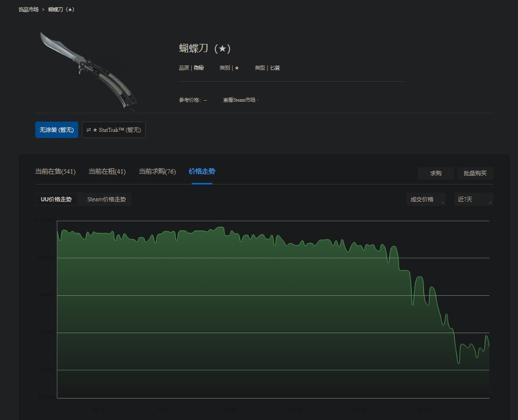518x420 pixels.
Task: Click the 类型 | 匕首 label
Action: pyautogui.click(x=267, y=67)
